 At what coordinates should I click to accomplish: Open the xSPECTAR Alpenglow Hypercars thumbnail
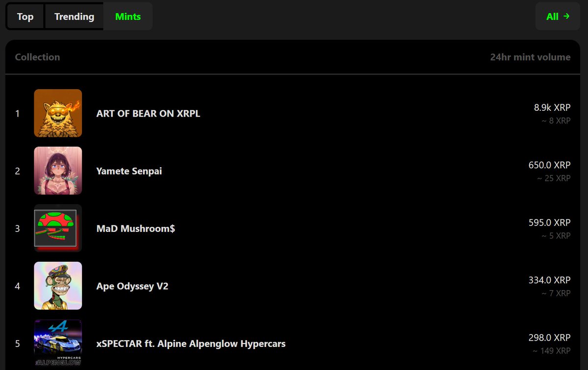coord(58,344)
